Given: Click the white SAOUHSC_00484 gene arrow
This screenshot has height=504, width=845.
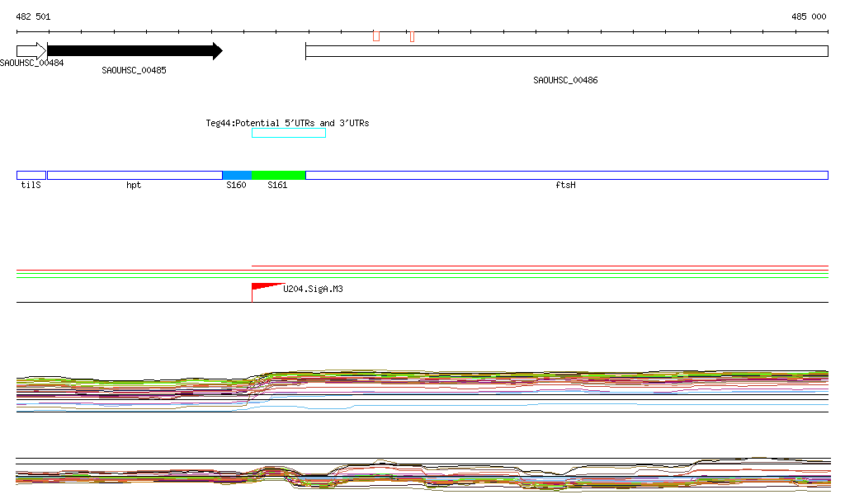Looking at the screenshot, I should tap(31, 51).
